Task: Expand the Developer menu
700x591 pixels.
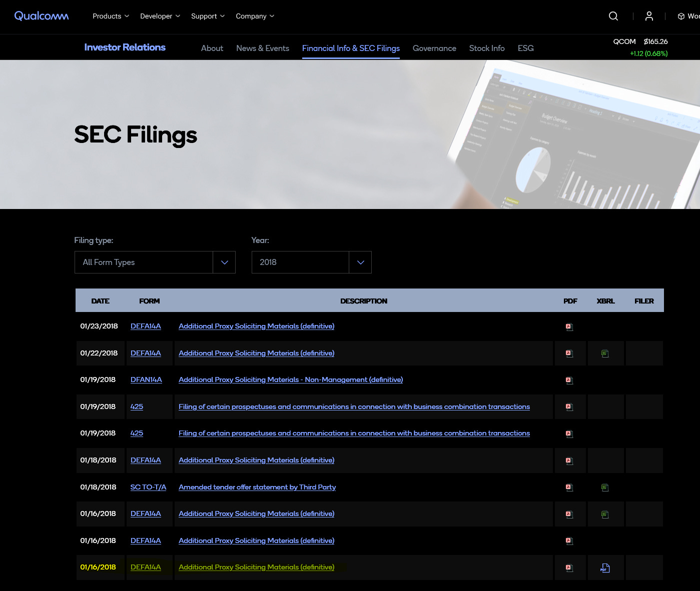Action: [160, 16]
